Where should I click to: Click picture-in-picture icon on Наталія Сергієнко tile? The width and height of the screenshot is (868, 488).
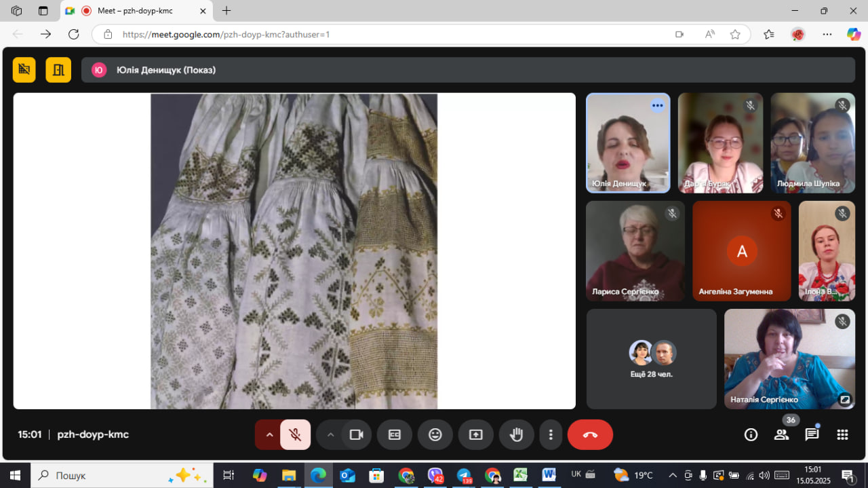point(844,399)
